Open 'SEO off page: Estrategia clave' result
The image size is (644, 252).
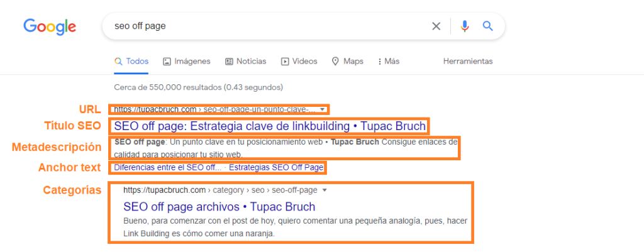point(270,126)
